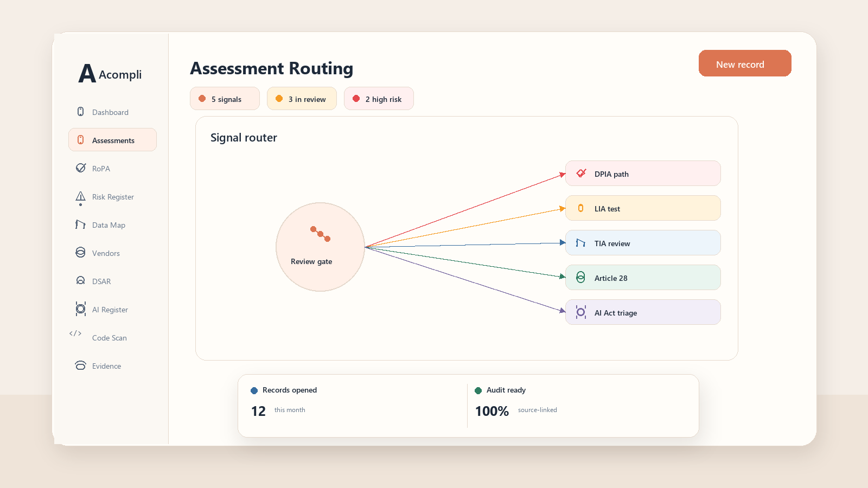868x488 pixels.
Task: Click the Records opened value 12
Action: pos(258,411)
